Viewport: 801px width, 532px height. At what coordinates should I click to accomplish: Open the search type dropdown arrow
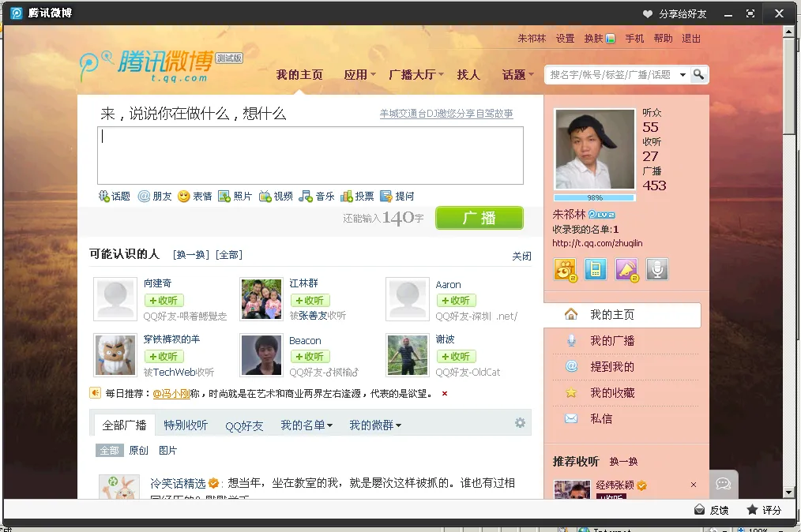tap(683, 75)
